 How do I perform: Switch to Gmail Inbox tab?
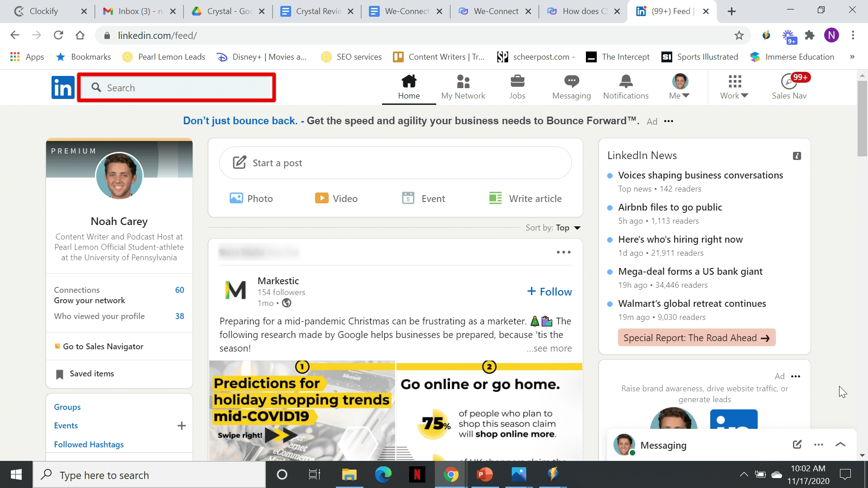tap(139, 11)
